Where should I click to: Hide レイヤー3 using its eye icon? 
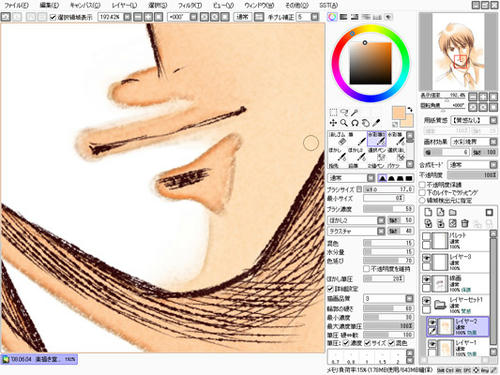coord(426,258)
